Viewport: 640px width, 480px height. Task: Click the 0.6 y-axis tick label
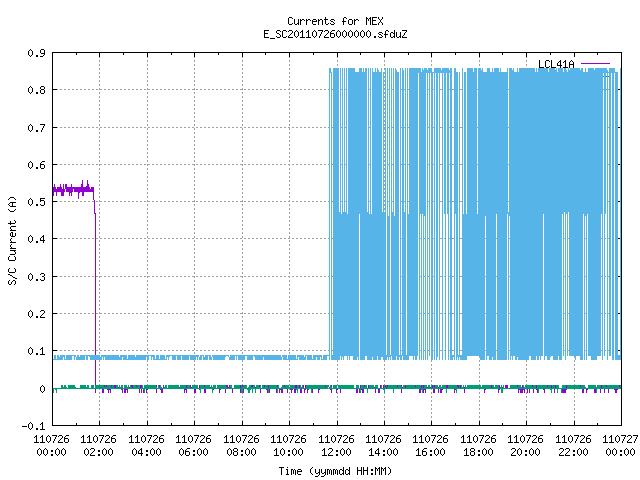click(36, 165)
